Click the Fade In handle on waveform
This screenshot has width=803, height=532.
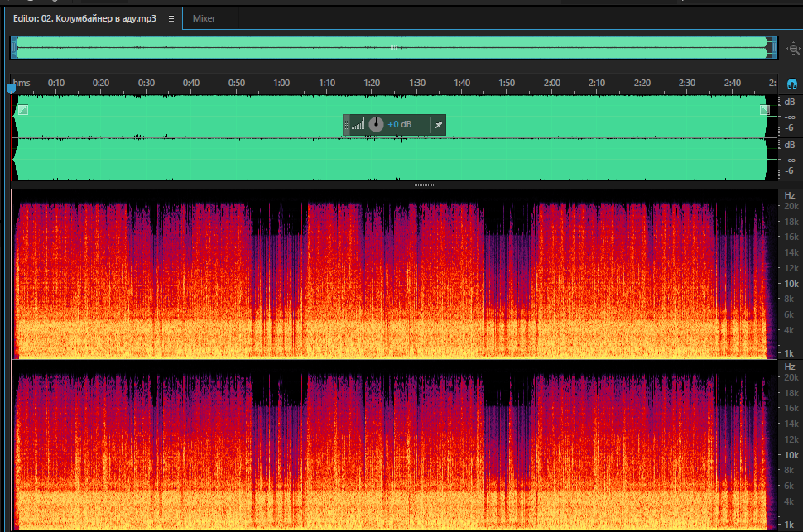point(23,109)
